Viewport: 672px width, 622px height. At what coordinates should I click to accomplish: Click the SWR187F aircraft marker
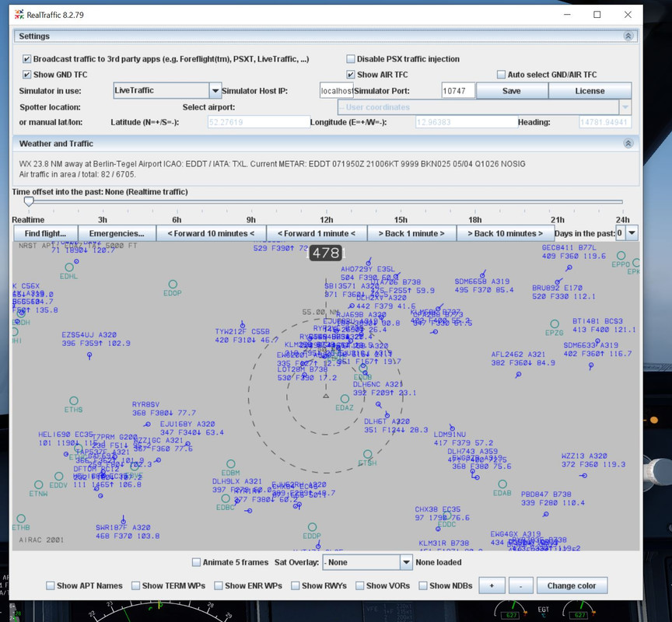coord(124,521)
